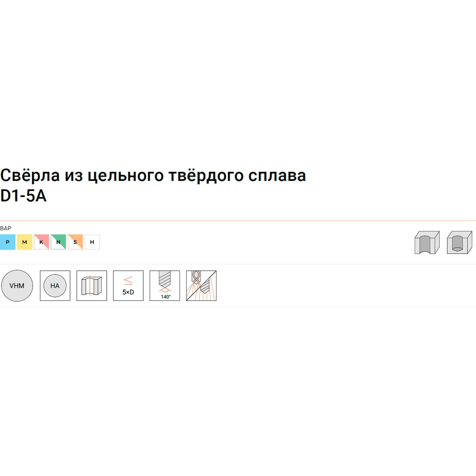Image resolution: width=476 pixels, height=476 pixels.
Task: Click the VHM solid carbide circle icon
Action: (x=17, y=286)
